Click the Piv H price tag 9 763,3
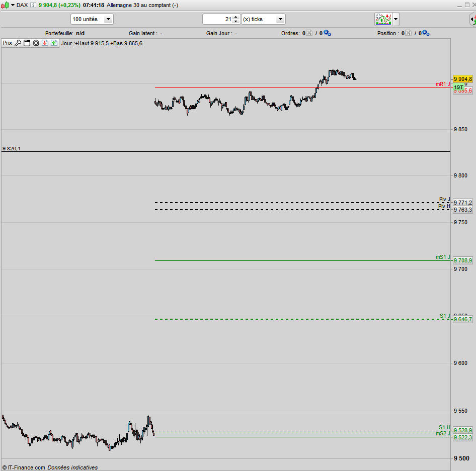The width and height of the screenshot is (476, 471). 463,210
